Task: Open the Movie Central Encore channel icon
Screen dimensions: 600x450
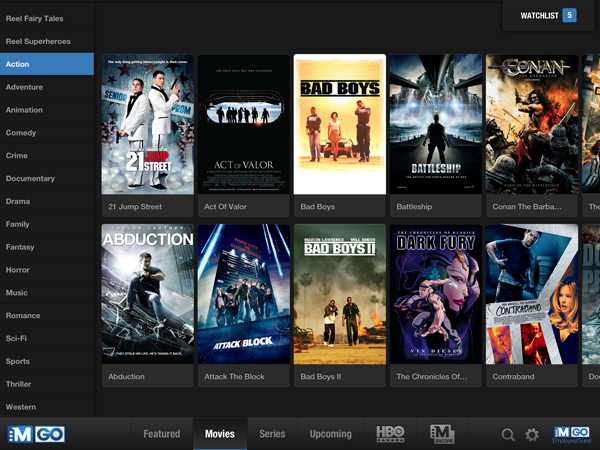Action: [x=442, y=434]
